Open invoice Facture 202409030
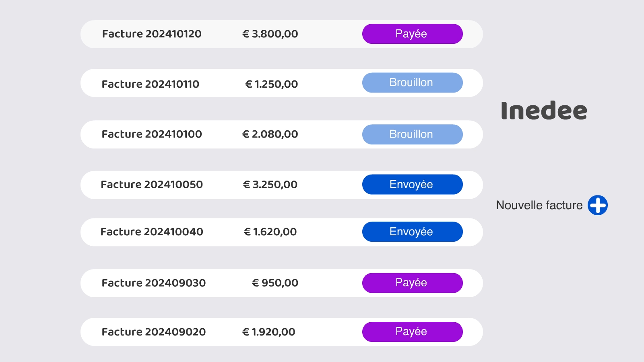Image resolution: width=644 pixels, height=362 pixels. coord(154,283)
